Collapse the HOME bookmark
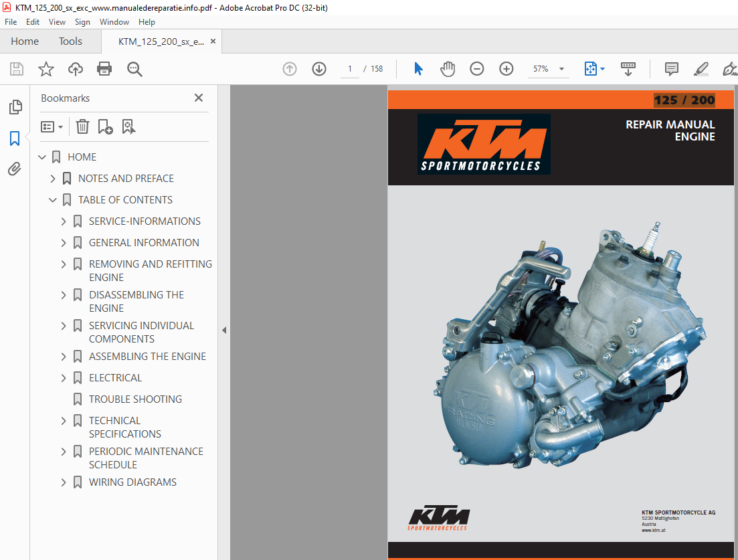 42,157
